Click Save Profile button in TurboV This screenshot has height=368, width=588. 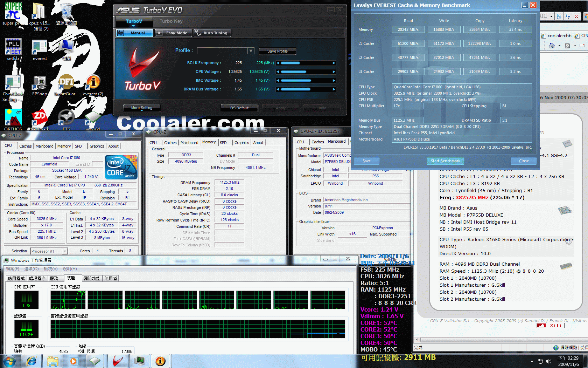click(278, 51)
